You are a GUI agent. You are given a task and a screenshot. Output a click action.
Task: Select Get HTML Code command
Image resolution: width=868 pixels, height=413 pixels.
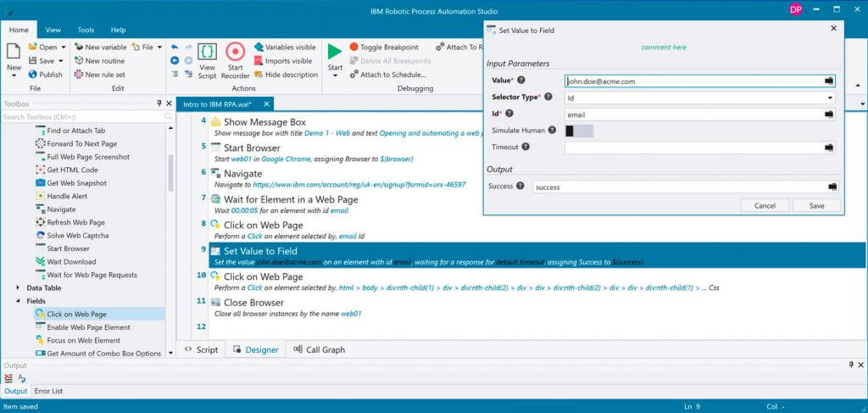(x=66, y=170)
